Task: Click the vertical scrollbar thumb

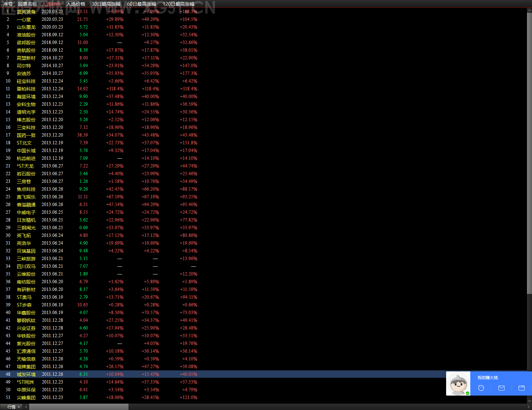Action: click(x=529, y=154)
